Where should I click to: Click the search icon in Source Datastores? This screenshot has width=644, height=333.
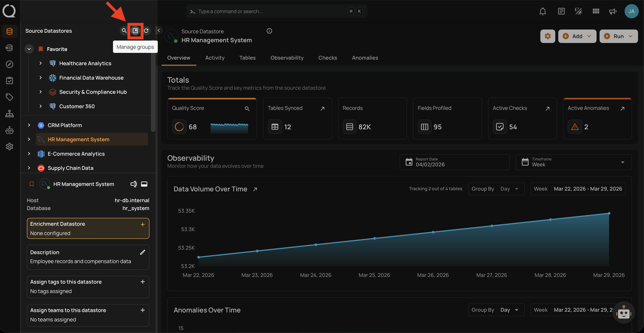[124, 30]
